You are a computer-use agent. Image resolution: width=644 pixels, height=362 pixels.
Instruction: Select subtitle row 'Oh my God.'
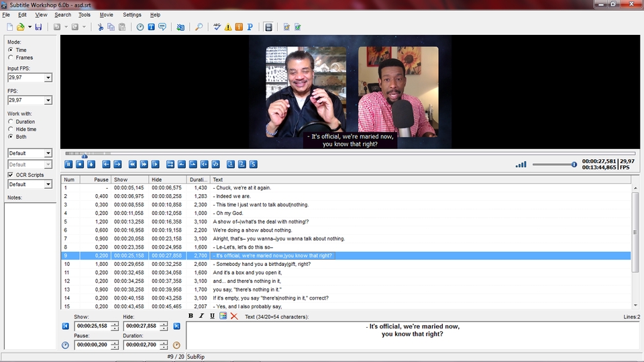coord(346,213)
